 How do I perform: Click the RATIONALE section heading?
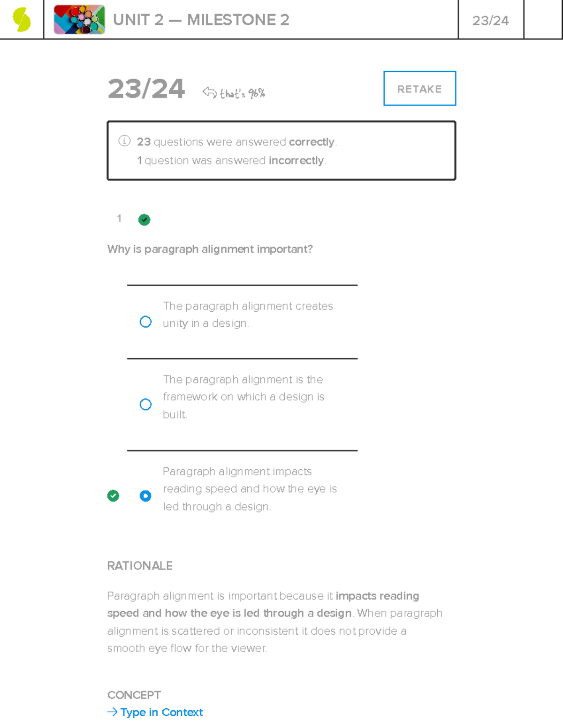[139, 566]
